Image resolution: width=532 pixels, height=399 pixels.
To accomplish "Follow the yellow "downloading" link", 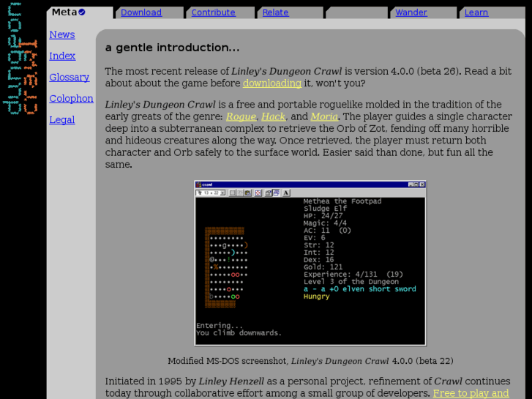I will [x=272, y=83].
